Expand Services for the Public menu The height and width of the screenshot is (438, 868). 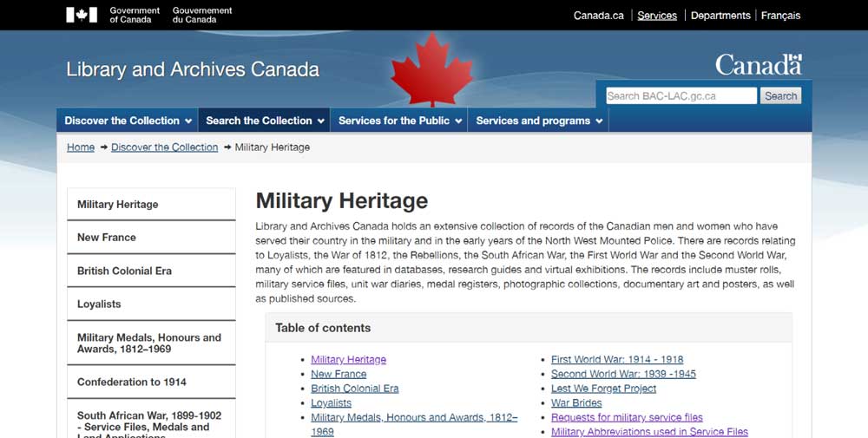click(x=399, y=121)
